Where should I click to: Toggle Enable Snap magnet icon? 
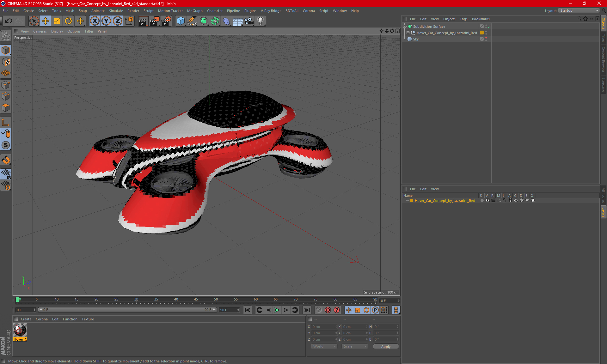pos(6,160)
